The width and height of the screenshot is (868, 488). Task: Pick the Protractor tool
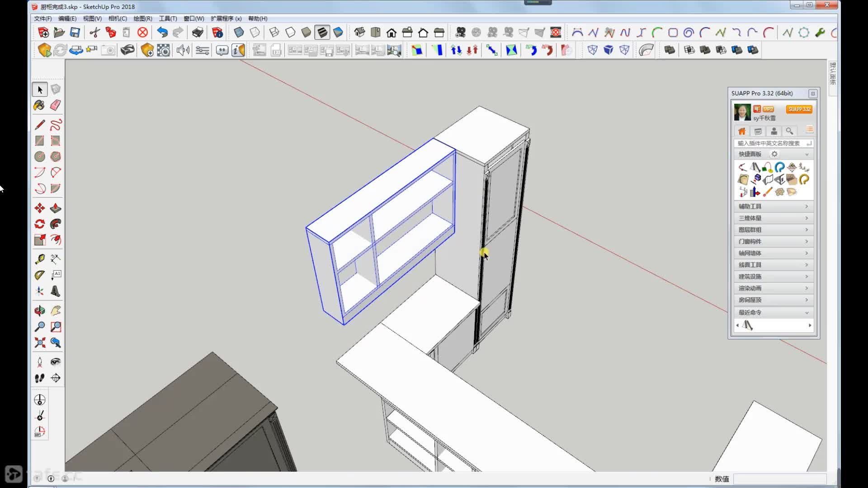[x=40, y=275]
